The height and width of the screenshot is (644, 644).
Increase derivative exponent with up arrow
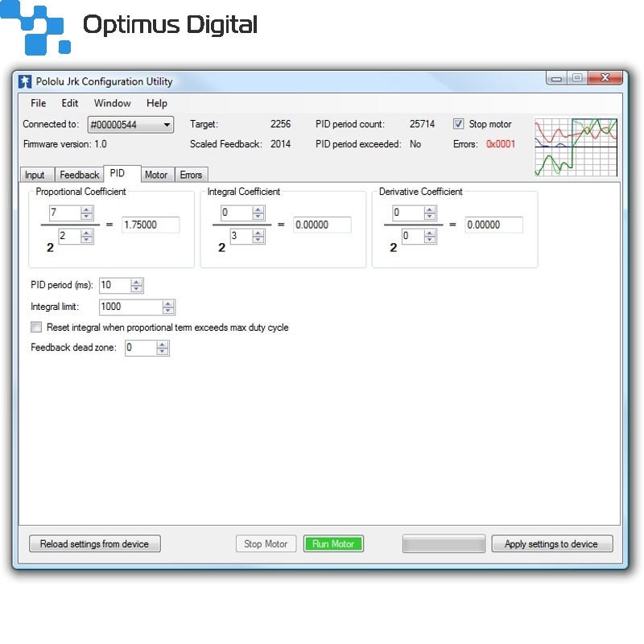(430, 233)
